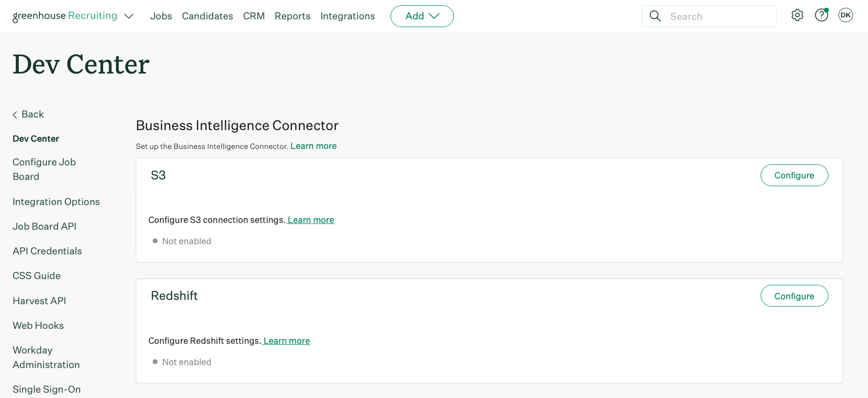Select Dev Center in the sidebar
This screenshot has width=868, height=398.
(x=36, y=139)
